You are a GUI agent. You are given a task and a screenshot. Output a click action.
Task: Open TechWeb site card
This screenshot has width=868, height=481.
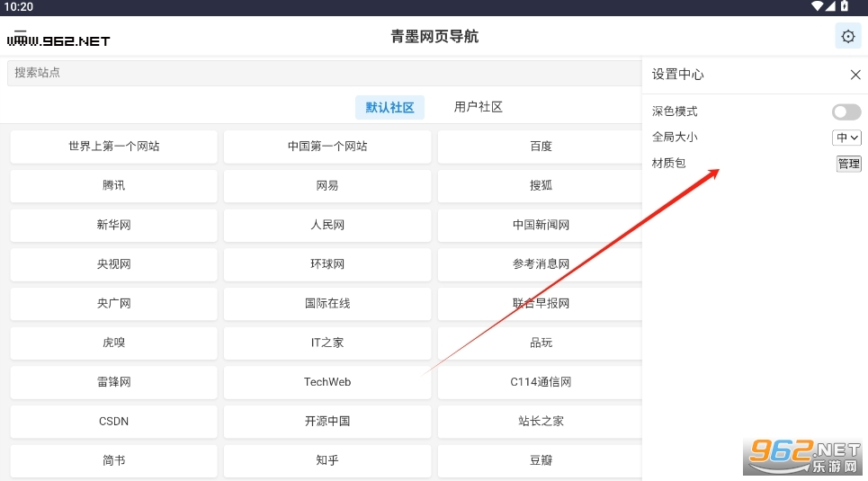coord(327,382)
